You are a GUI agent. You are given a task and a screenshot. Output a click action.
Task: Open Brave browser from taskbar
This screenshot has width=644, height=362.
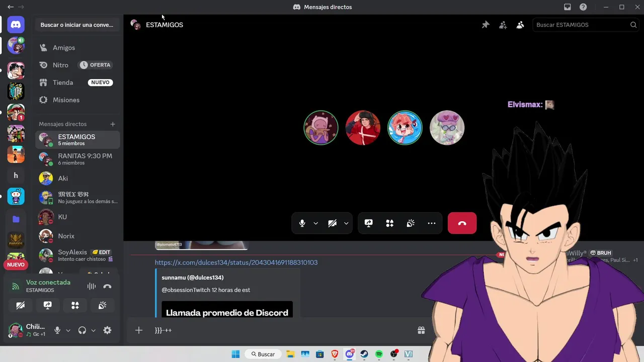point(335,354)
